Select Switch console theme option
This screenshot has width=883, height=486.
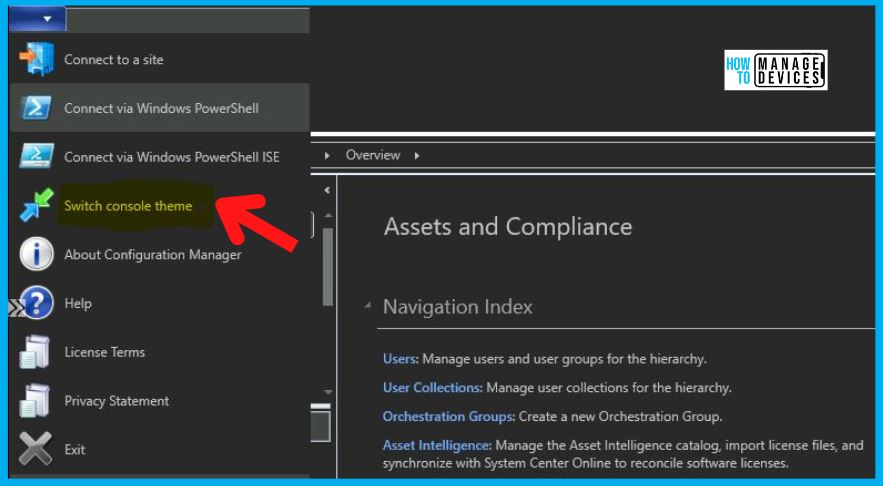pos(128,206)
